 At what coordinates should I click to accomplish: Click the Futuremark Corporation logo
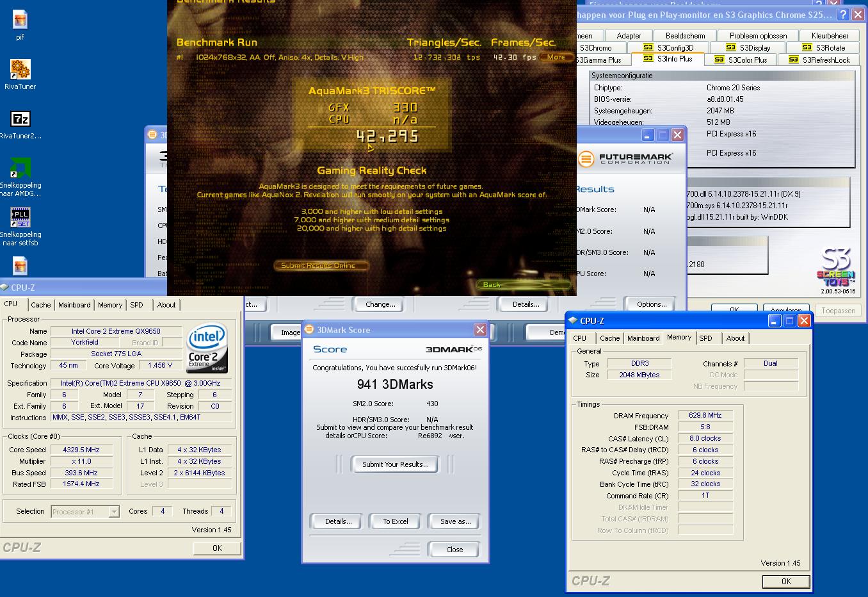(x=625, y=159)
